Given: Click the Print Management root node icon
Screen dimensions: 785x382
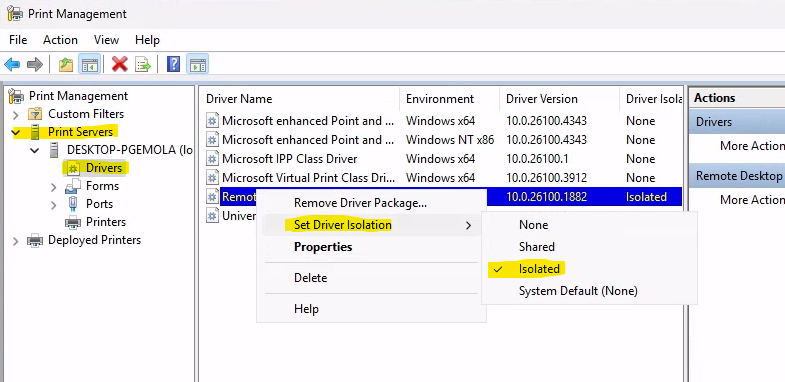Looking at the screenshot, I should point(17,96).
